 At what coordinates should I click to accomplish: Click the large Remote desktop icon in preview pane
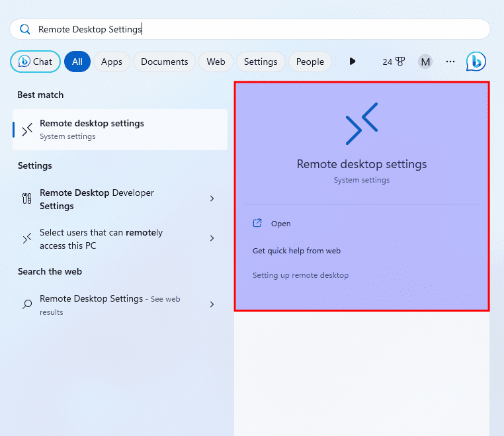(x=362, y=124)
